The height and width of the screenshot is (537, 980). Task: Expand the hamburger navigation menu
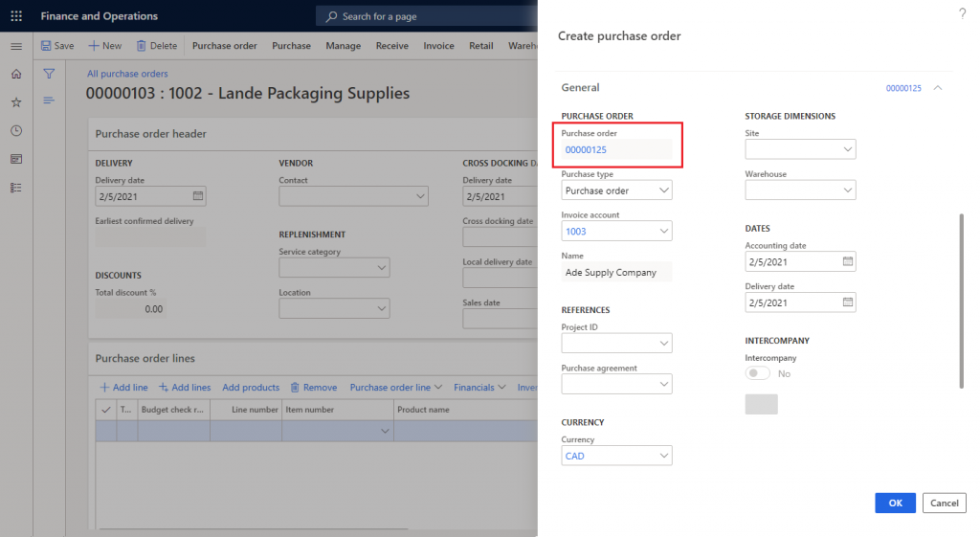click(x=15, y=46)
